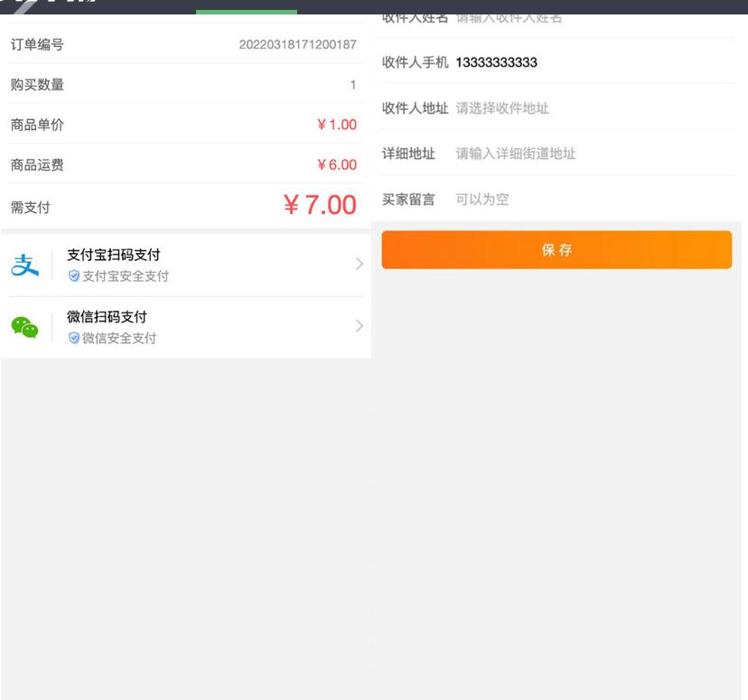748x700 pixels.
Task: Expand the WeChat payment row chevron
Action: click(359, 326)
